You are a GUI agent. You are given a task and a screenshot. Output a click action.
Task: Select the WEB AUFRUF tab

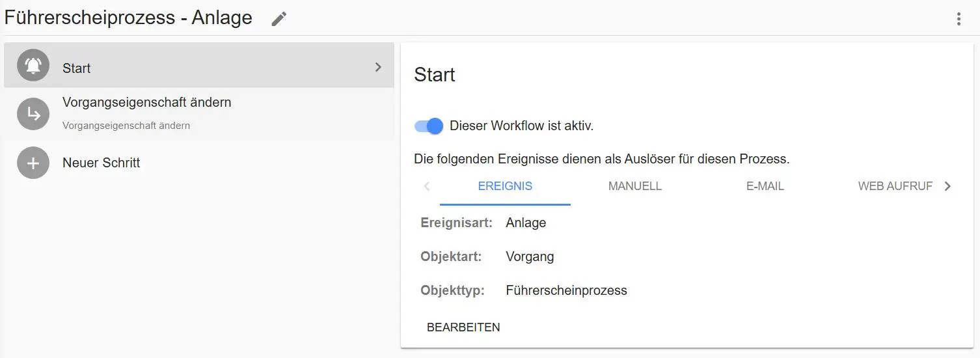pos(895,186)
